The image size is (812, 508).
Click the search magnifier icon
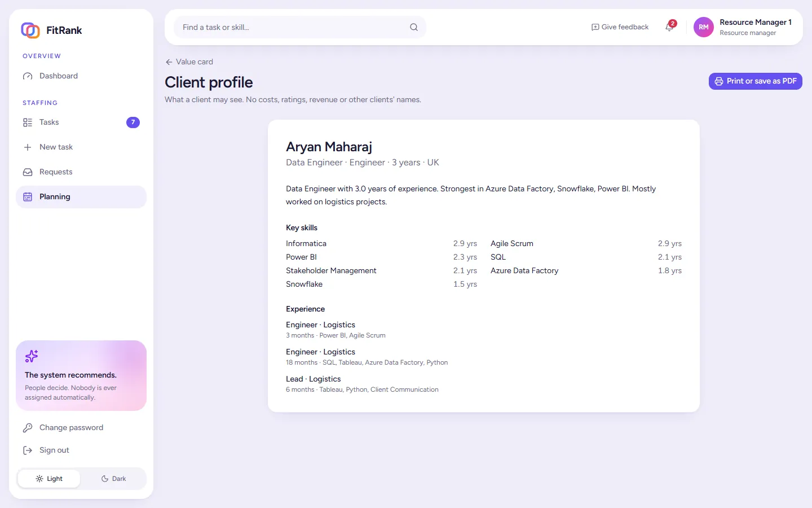point(414,27)
